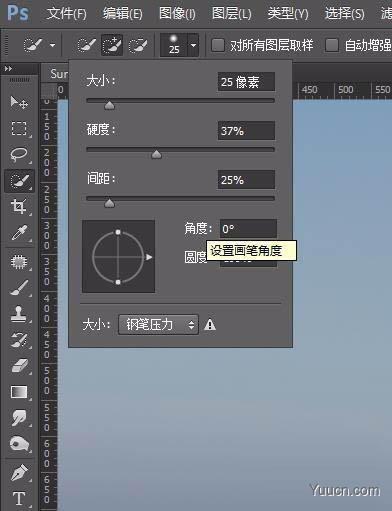
Task: Click the 大小 size slider handle
Action: pos(109,105)
